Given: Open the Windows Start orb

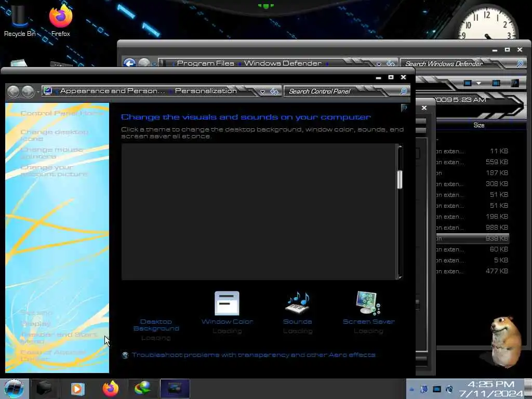Looking at the screenshot, I should click(x=14, y=389).
